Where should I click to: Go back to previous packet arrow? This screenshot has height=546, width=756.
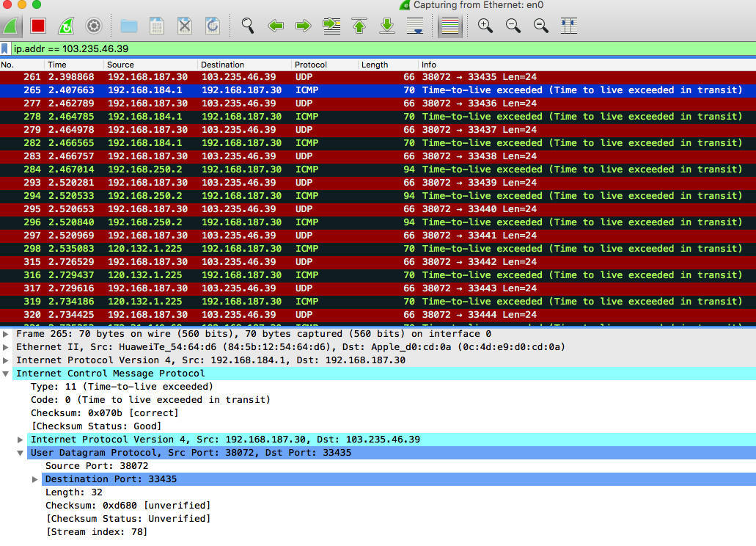coord(276,26)
